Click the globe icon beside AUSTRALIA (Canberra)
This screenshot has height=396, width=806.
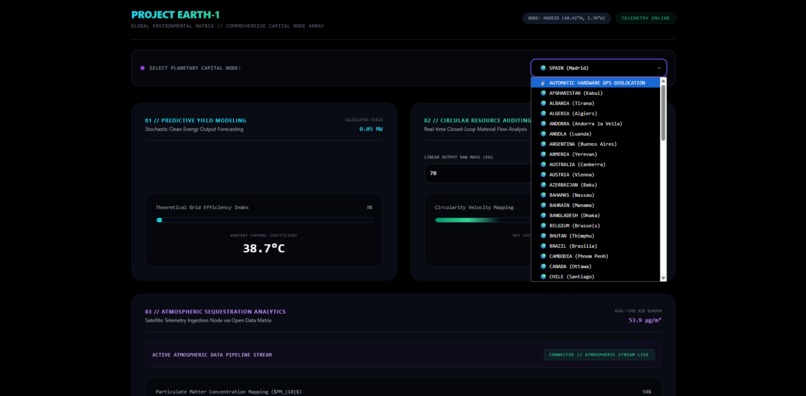(543, 165)
